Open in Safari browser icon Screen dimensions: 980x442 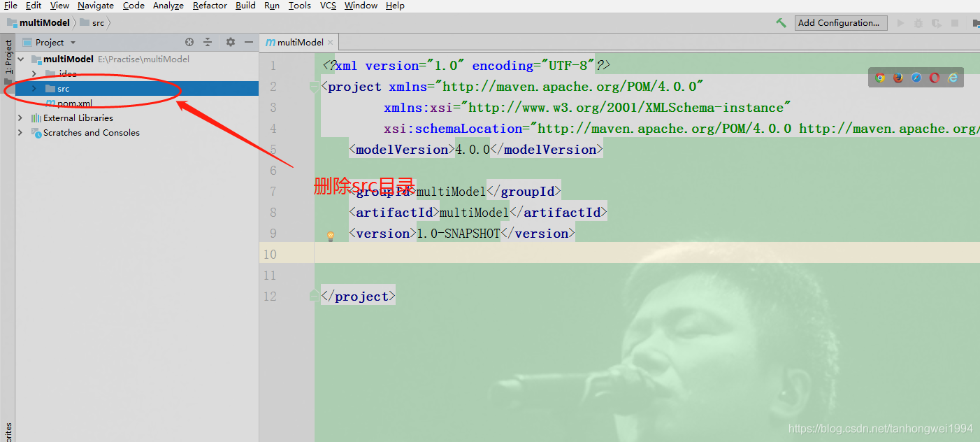coord(916,78)
